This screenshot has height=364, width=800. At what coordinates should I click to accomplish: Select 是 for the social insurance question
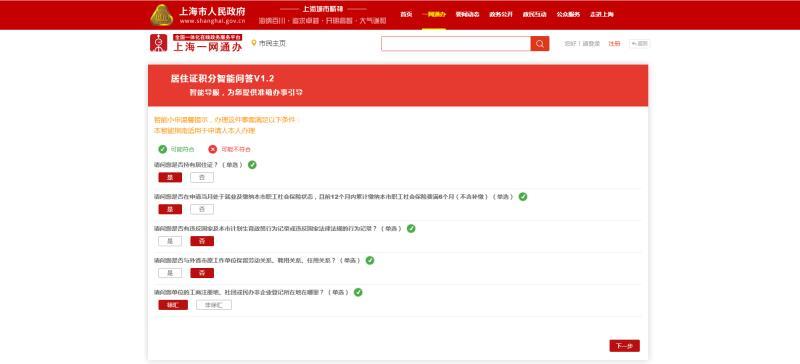coord(170,209)
